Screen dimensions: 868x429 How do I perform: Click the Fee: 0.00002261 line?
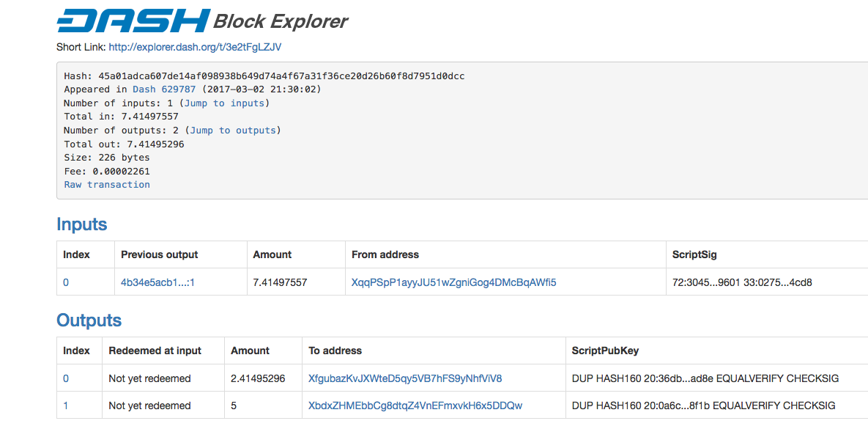(107, 172)
